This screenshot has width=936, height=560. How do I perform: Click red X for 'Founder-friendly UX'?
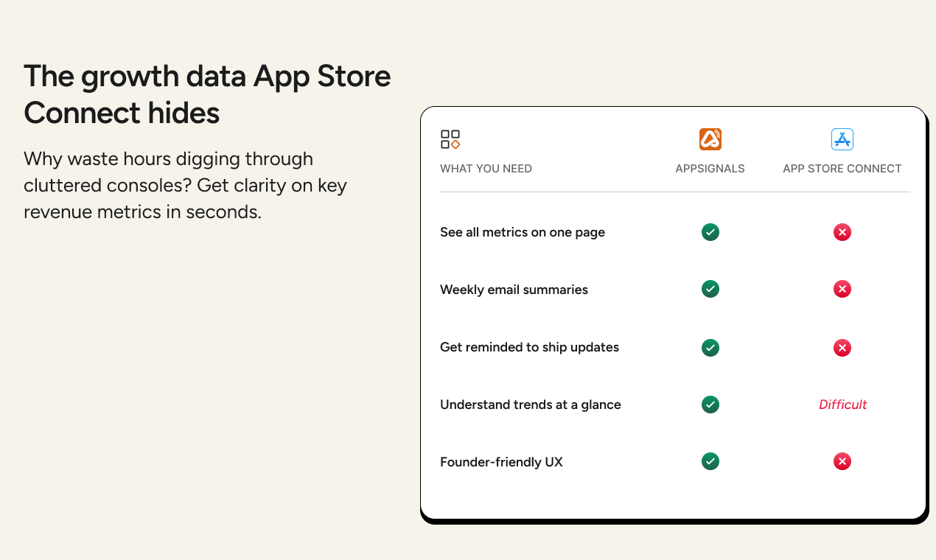point(842,461)
